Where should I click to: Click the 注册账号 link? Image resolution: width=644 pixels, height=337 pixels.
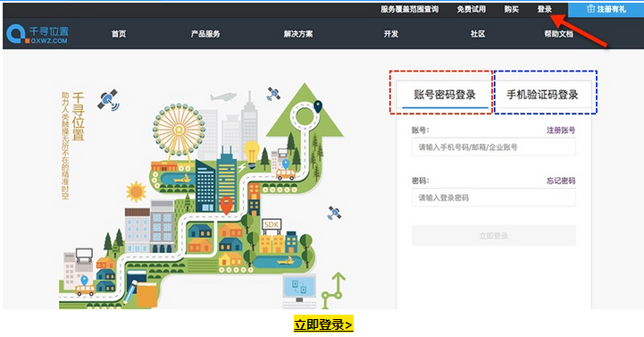(561, 131)
